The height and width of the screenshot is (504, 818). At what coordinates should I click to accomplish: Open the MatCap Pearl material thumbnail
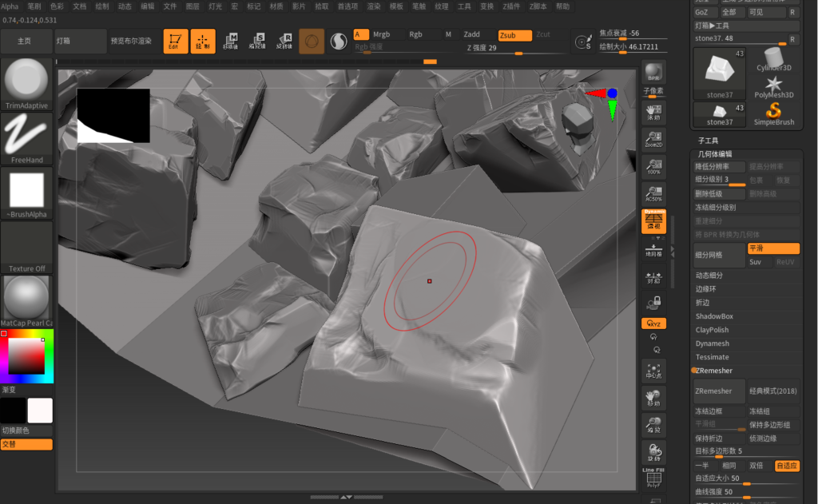[26, 301]
